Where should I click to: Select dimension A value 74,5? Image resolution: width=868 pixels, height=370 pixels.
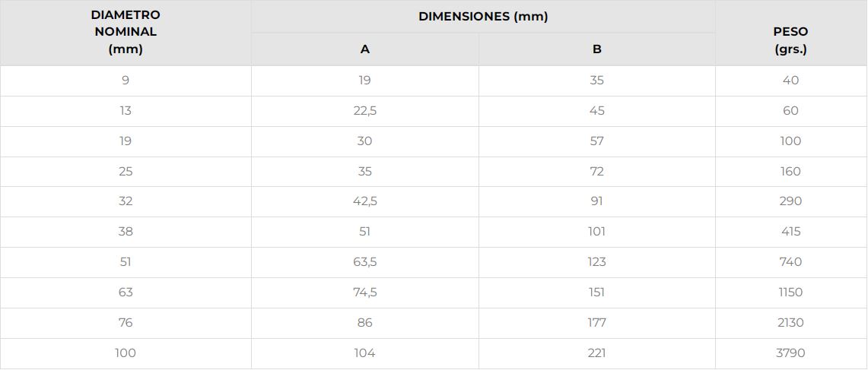point(365,293)
